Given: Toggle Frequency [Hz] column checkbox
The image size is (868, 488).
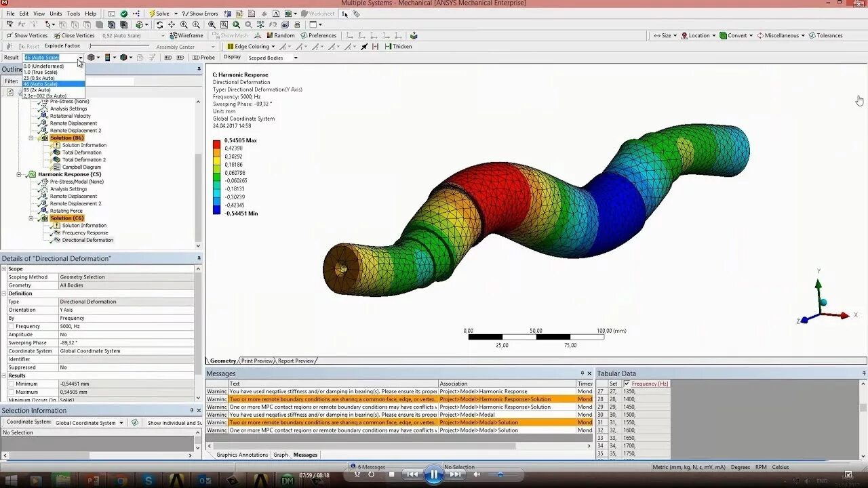Looking at the screenshot, I should [627, 384].
